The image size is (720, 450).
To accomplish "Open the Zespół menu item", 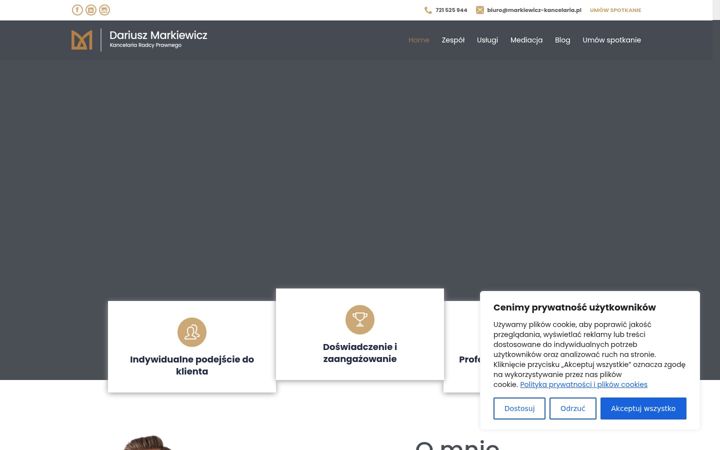I will coord(453,40).
